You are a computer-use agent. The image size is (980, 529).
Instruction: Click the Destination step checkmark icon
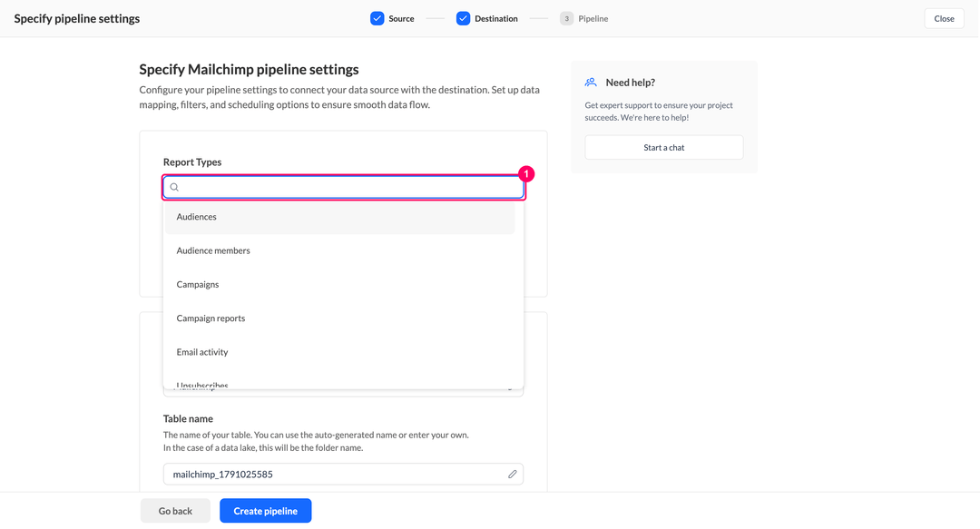(x=463, y=18)
